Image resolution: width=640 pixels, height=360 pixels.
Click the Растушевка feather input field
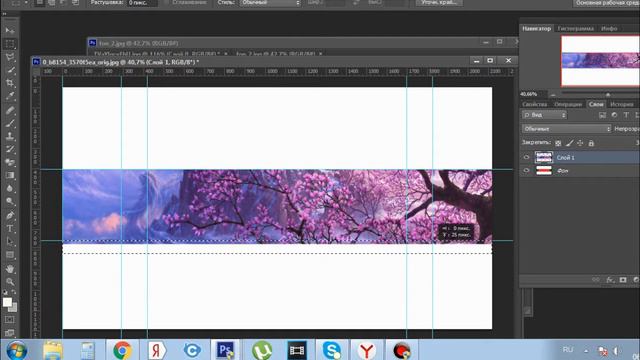(142, 3)
